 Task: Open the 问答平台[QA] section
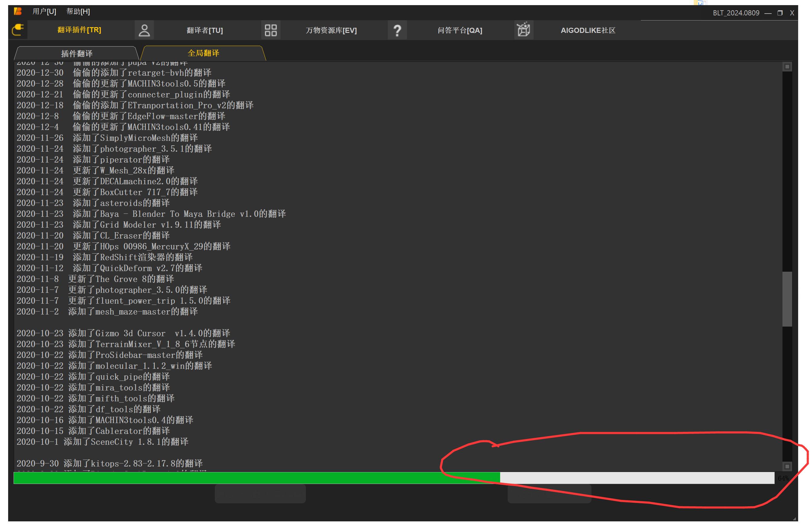point(460,30)
